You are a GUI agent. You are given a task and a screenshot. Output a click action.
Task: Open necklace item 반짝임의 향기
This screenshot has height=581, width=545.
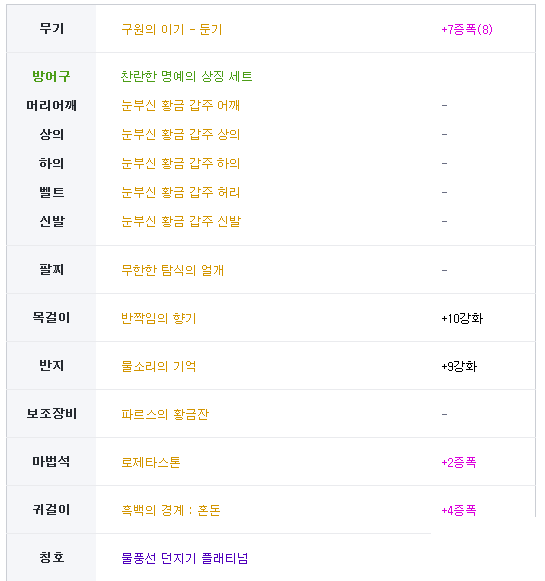(x=159, y=318)
